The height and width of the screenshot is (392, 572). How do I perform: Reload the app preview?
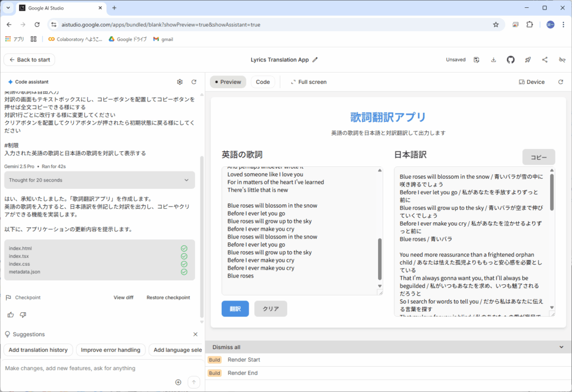(x=561, y=82)
